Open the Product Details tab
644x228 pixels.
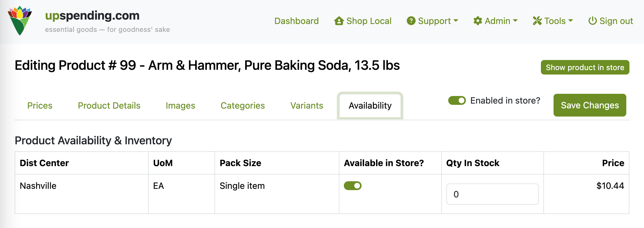tap(109, 105)
